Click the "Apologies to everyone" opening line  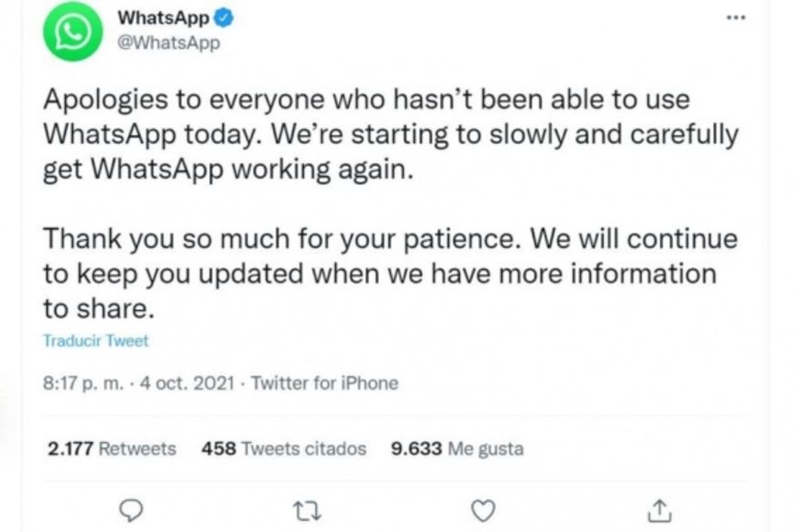[366, 99]
